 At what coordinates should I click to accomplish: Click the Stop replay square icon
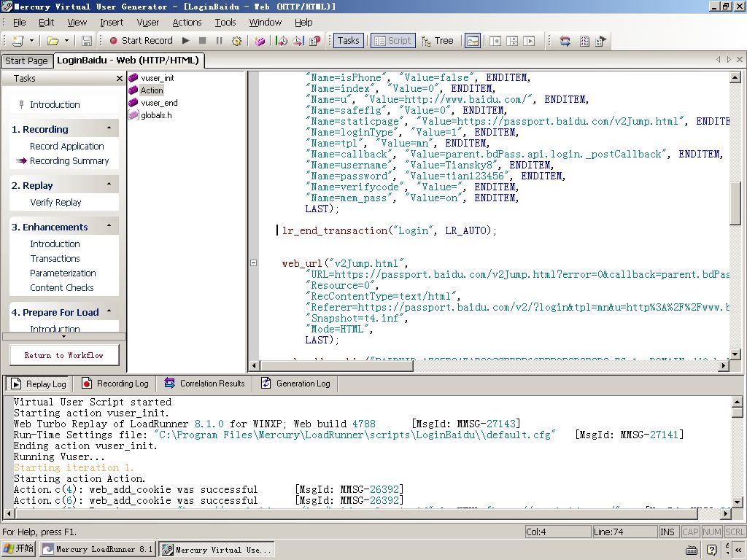tap(203, 41)
